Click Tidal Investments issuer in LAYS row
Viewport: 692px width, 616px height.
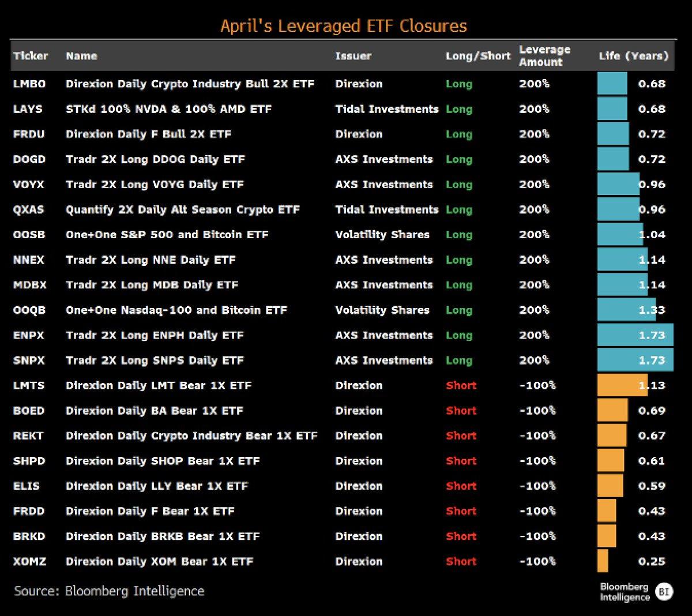[x=387, y=109]
